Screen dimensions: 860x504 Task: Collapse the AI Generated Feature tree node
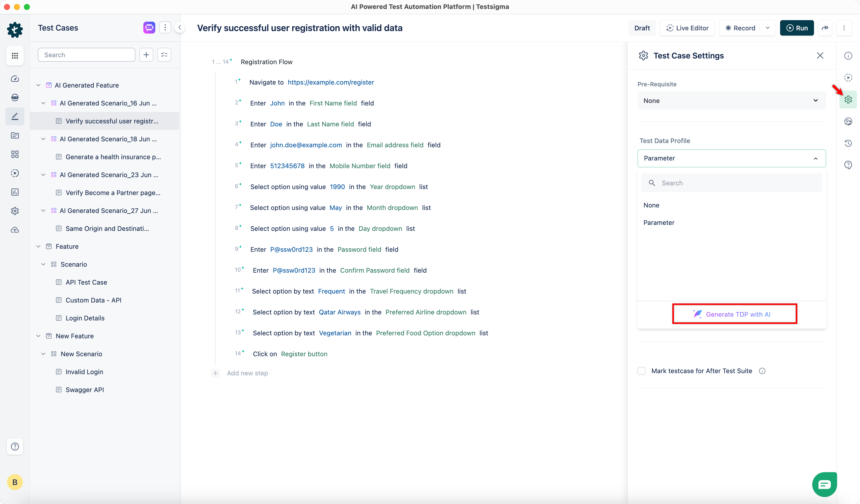point(38,85)
